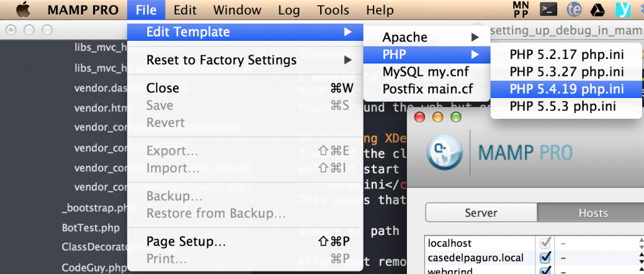The width and height of the screenshot is (644, 274).
Task: Click the blue y menu bar icon
Action: (x=623, y=9)
